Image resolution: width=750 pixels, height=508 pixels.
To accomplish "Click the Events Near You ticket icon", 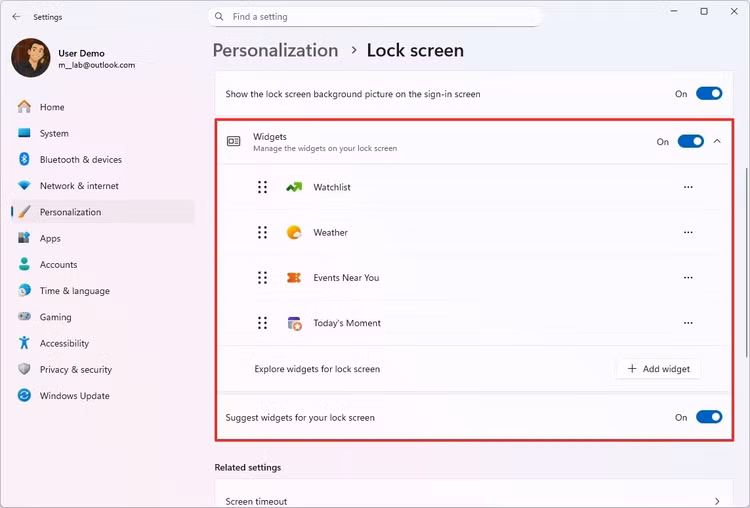I will pyautogui.click(x=294, y=278).
